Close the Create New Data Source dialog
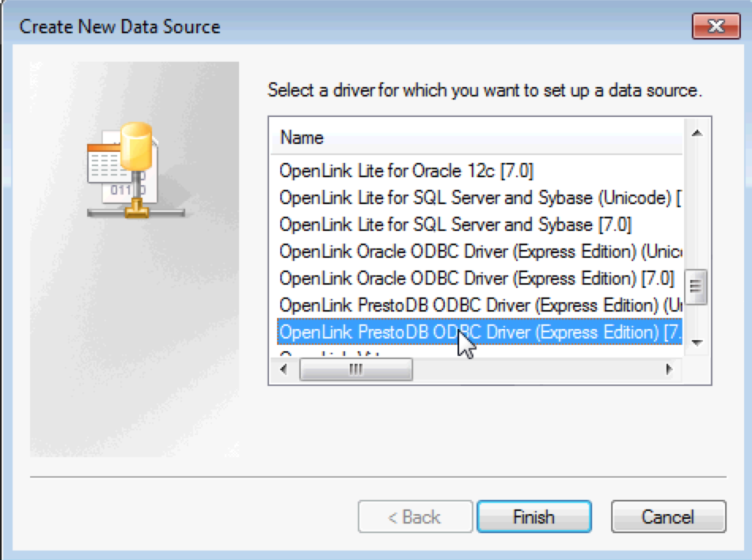Viewport: 752px width, 560px height. 715,26
